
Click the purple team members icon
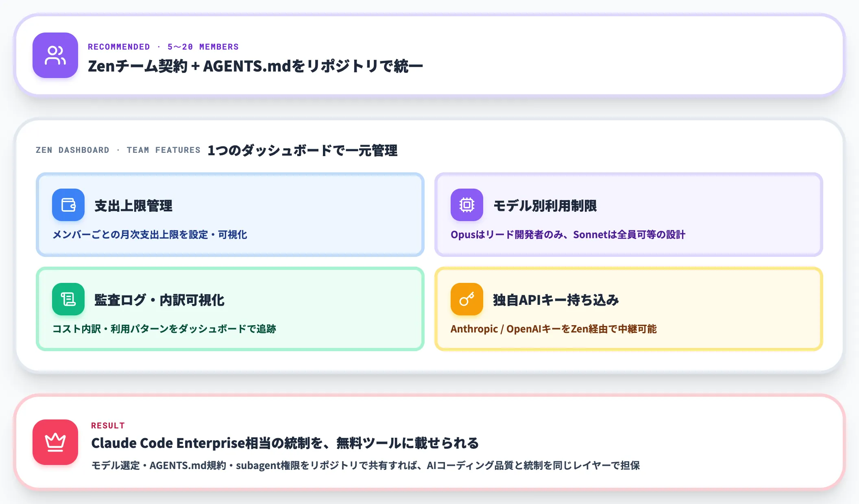pyautogui.click(x=55, y=55)
